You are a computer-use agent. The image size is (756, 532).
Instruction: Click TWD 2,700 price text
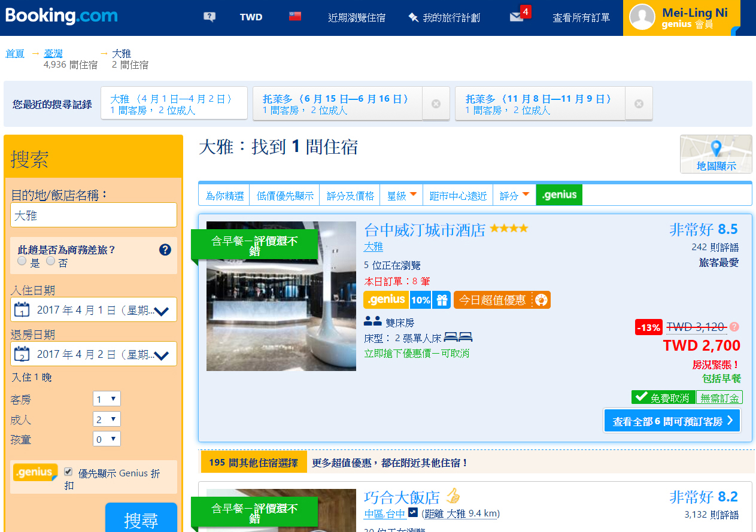pos(702,345)
